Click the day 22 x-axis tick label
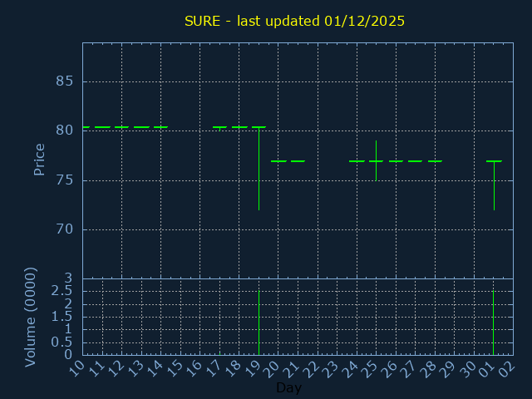Screen dimensions: 532x399 (312, 367)
